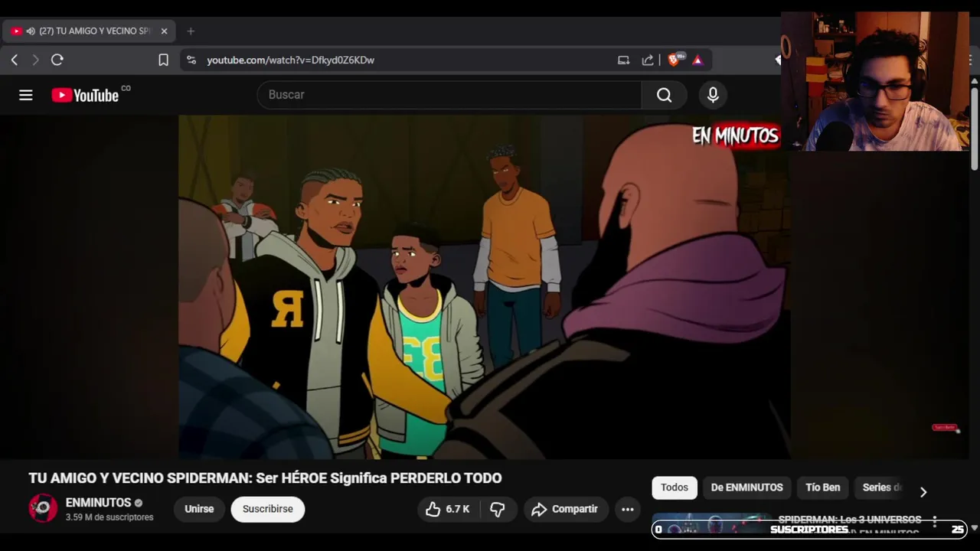Select the TU AMIGO Y VECINO tab
This screenshot has width=980, height=551.
tap(90, 31)
